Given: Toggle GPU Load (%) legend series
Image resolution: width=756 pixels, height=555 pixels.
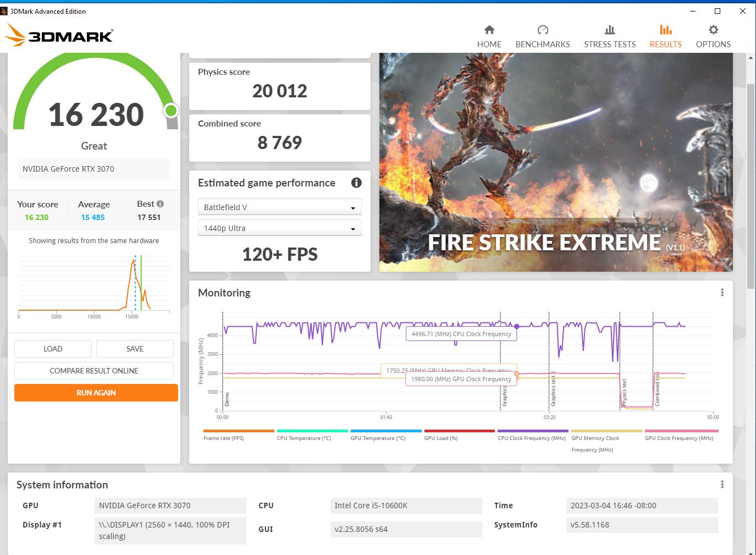Looking at the screenshot, I should [x=459, y=436].
